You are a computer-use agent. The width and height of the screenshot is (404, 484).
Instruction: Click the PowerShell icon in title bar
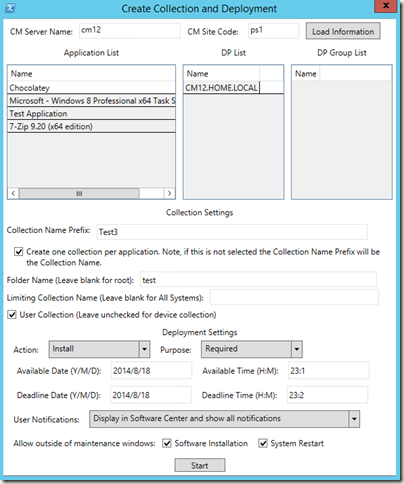10,7
